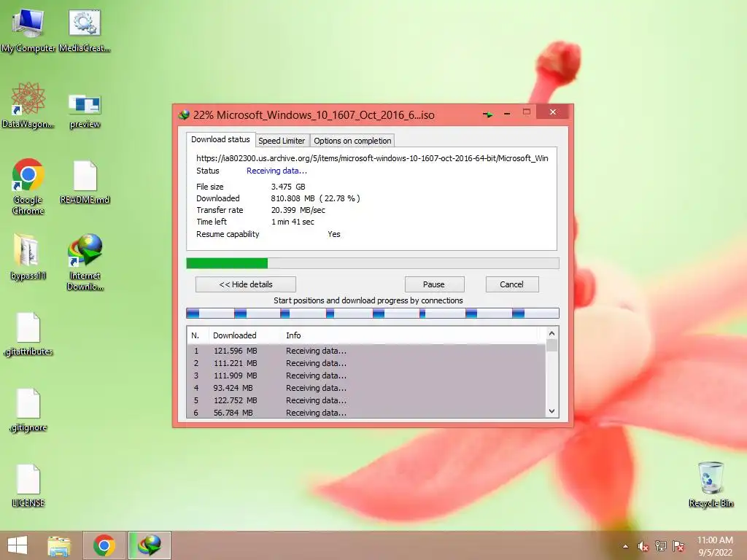The width and height of the screenshot is (747, 560).
Task: Click green arrow icon in title bar
Action: pos(487,114)
